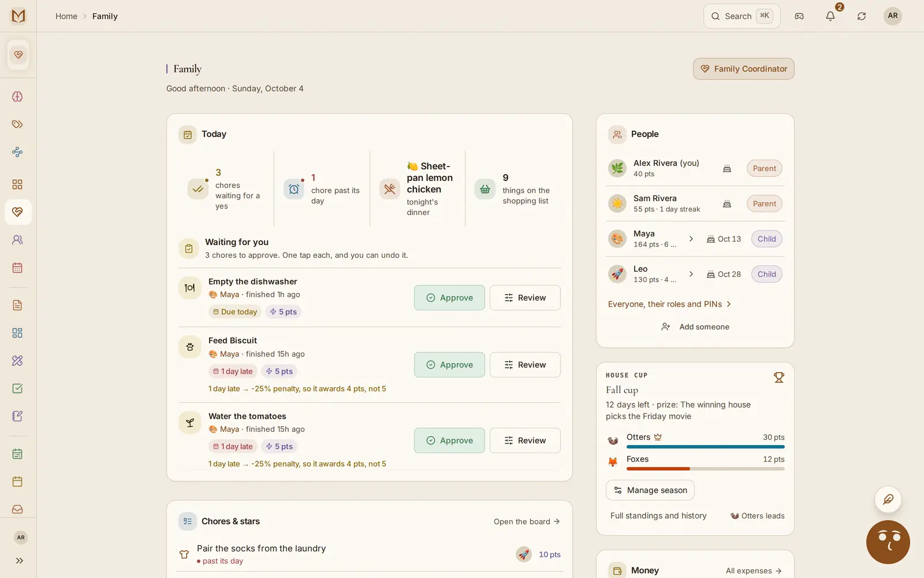924x578 pixels.
Task: Open the inbox icon in the sidebar
Action: click(x=17, y=509)
